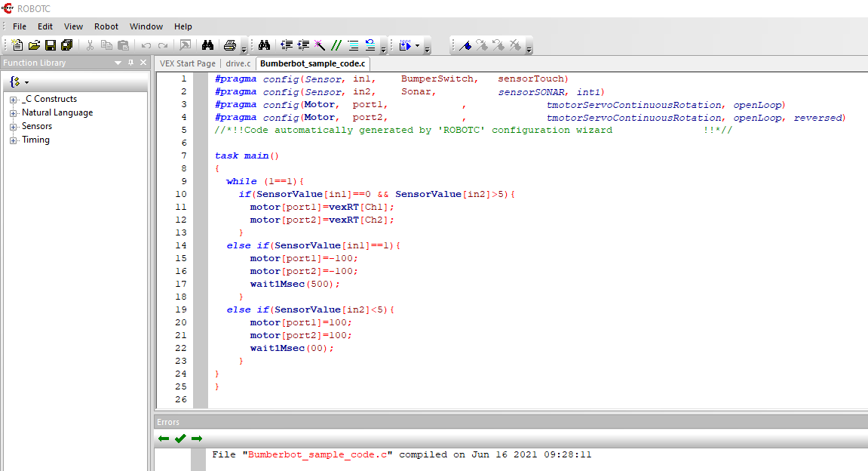Close the Function Library panel
This screenshot has width=868, height=471.
point(143,63)
